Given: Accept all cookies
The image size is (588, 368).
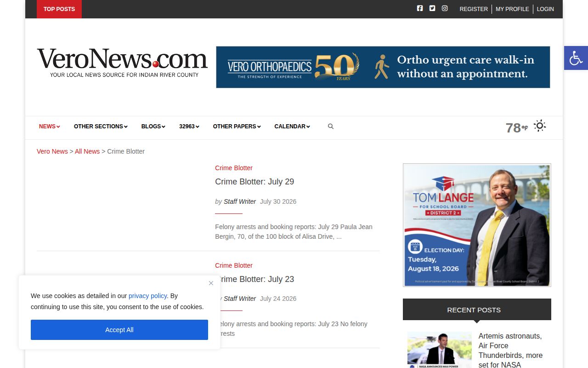Looking at the screenshot, I should (119, 330).
